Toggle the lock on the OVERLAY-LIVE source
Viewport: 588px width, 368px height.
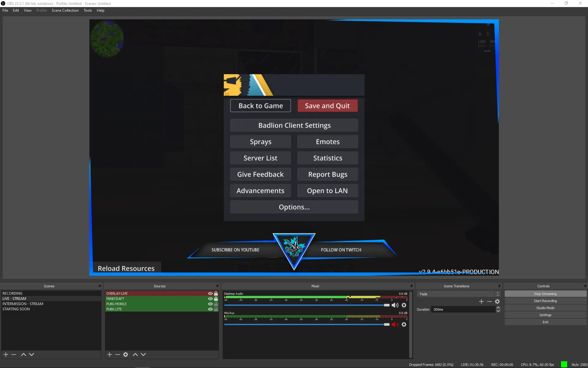click(216, 293)
